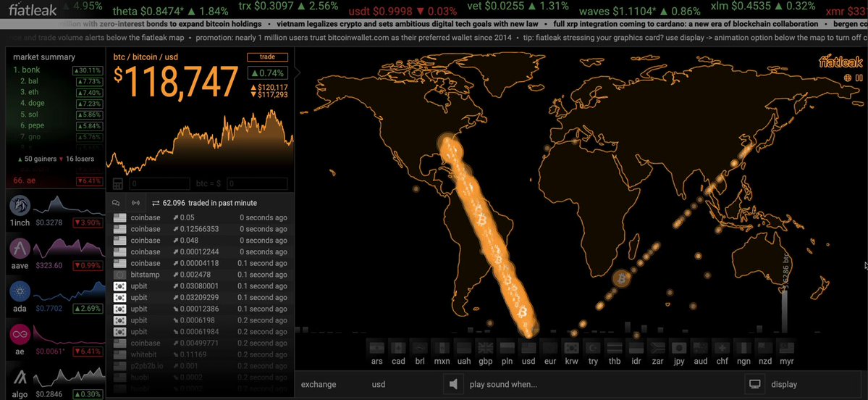Click the btc amount input field
Image resolution: width=868 pixels, height=400 pixels.
tap(159, 183)
